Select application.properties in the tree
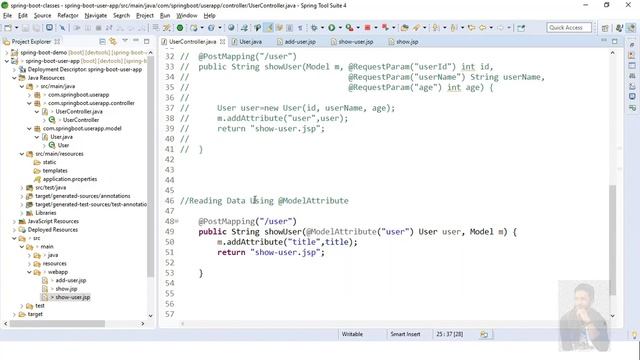The height and width of the screenshot is (360, 640). (x=70, y=179)
